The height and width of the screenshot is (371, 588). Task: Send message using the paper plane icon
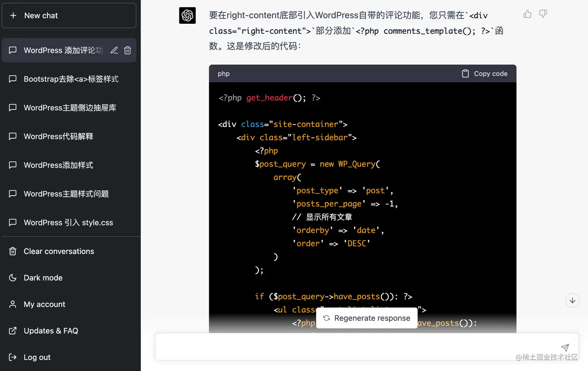[565, 347]
